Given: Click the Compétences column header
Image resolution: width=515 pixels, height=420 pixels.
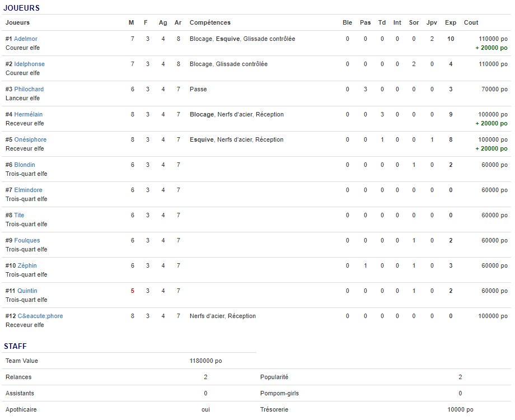Looking at the screenshot, I should [210, 22].
